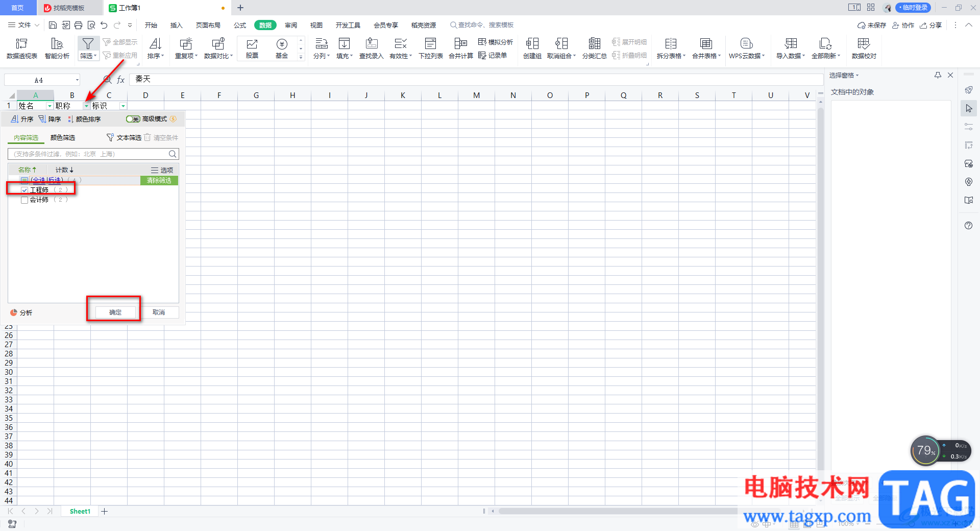Insert 基金 fund data type
Image resolution: width=980 pixels, height=531 pixels.
point(282,49)
